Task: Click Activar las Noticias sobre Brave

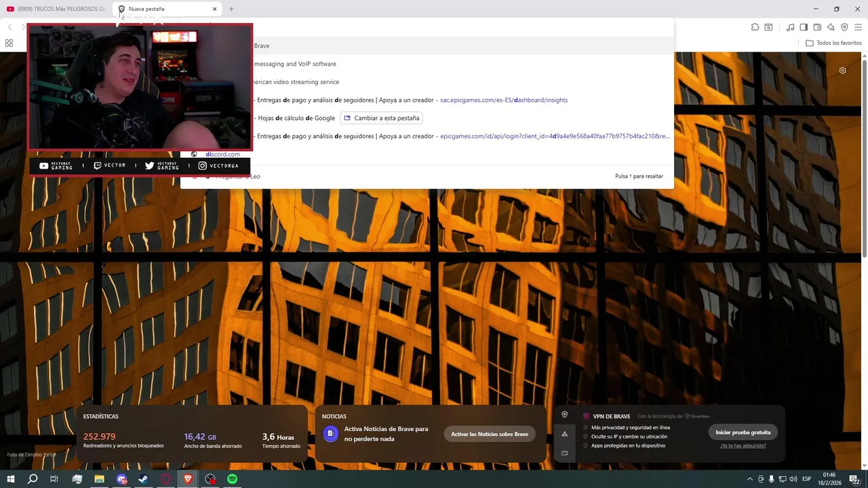Action: click(490, 434)
